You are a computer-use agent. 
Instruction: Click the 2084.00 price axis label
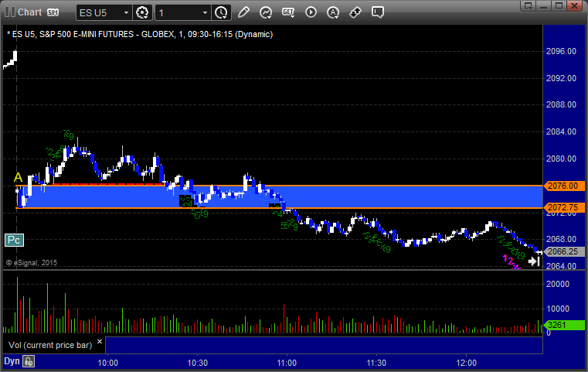click(x=561, y=131)
